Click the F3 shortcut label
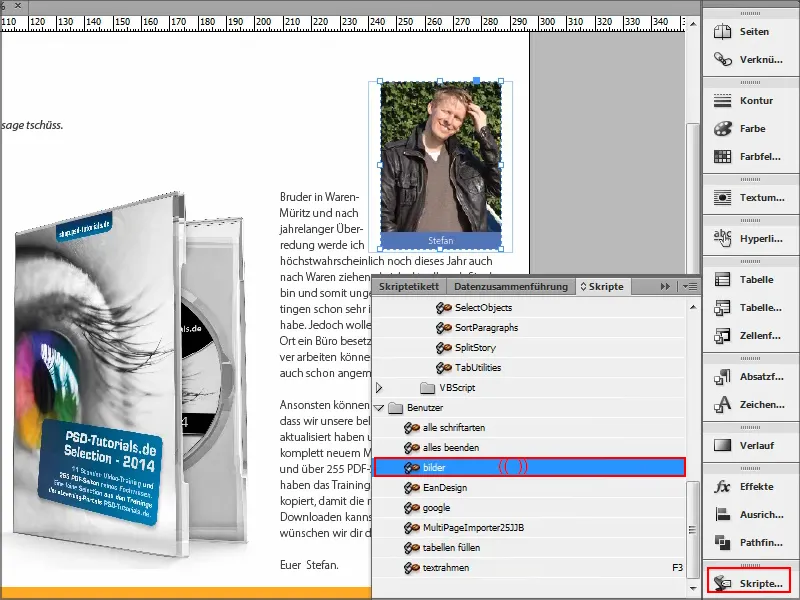The width and height of the screenshot is (800, 600). tap(677, 567)
